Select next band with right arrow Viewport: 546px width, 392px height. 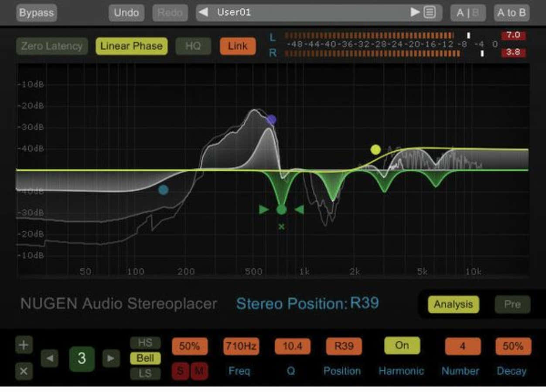(x=111, y=358)
